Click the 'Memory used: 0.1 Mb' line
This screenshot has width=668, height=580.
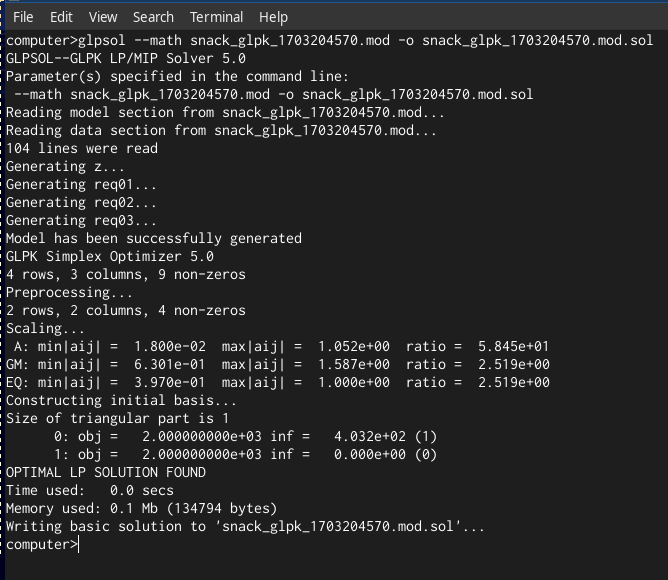[141, 508]
